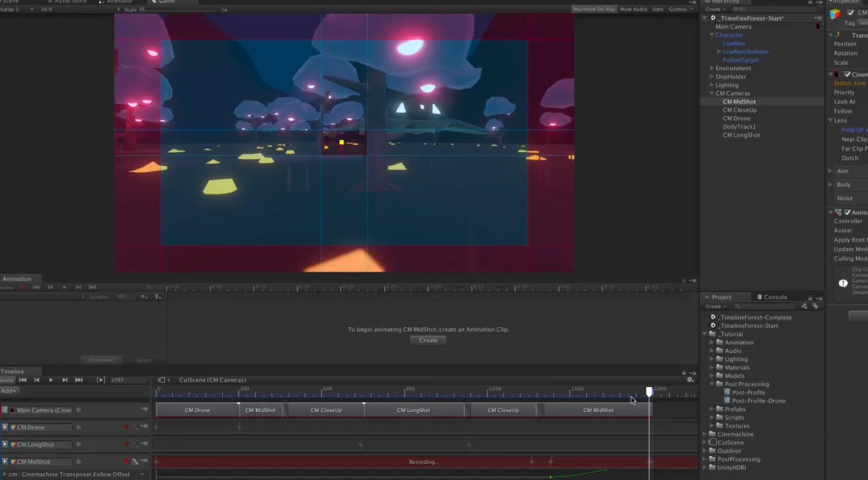This screenshot has width=868, height=480.
Task: Switch to Curves view
Action: (x=143, y=360)
